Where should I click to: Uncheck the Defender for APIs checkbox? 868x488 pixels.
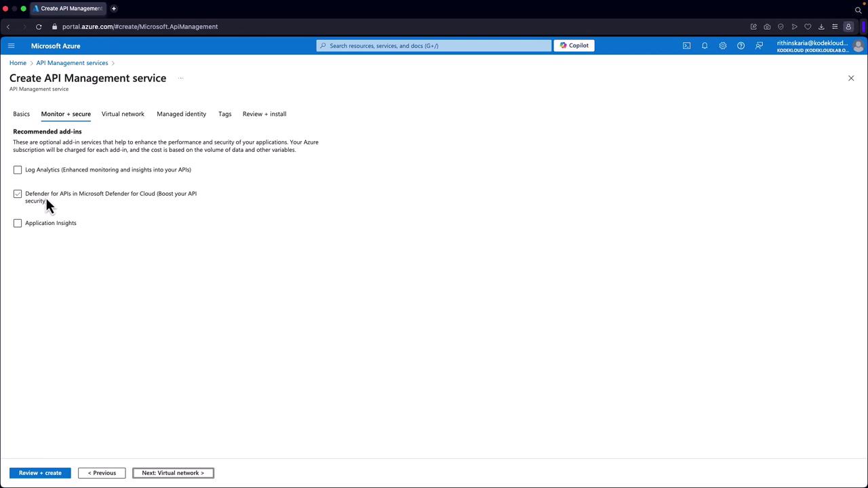(18, 194)
